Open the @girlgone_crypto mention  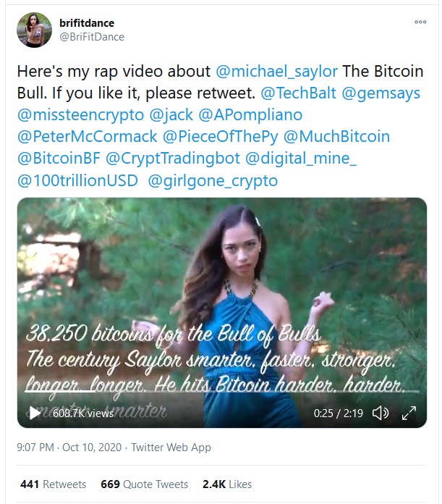tap(212, 180)
